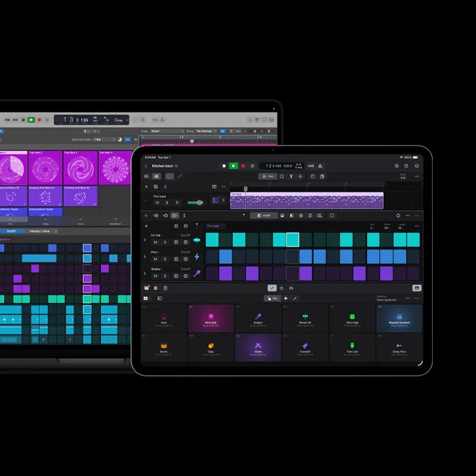Toggle Cycle mode in iPad transport
This screenshot has height=476, width=476.
click(x=252, y=166)
